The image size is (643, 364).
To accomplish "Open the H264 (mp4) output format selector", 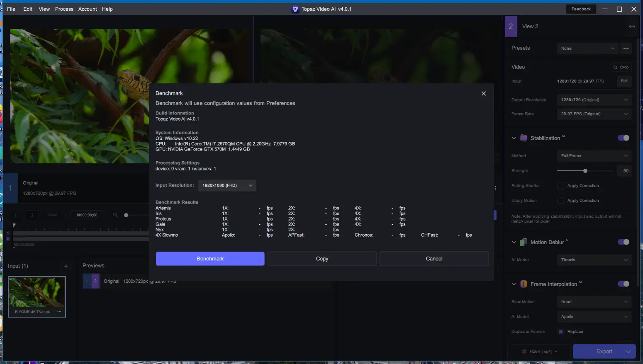I will [x=540, y=352].
